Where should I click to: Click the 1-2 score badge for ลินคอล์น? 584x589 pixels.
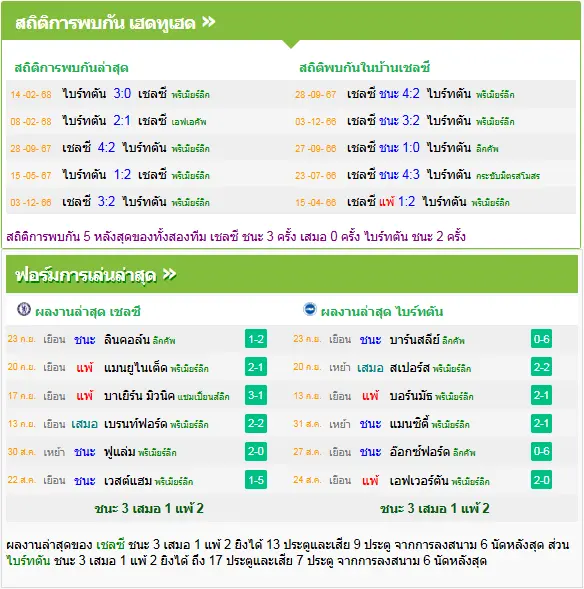[x=256, y=339]
